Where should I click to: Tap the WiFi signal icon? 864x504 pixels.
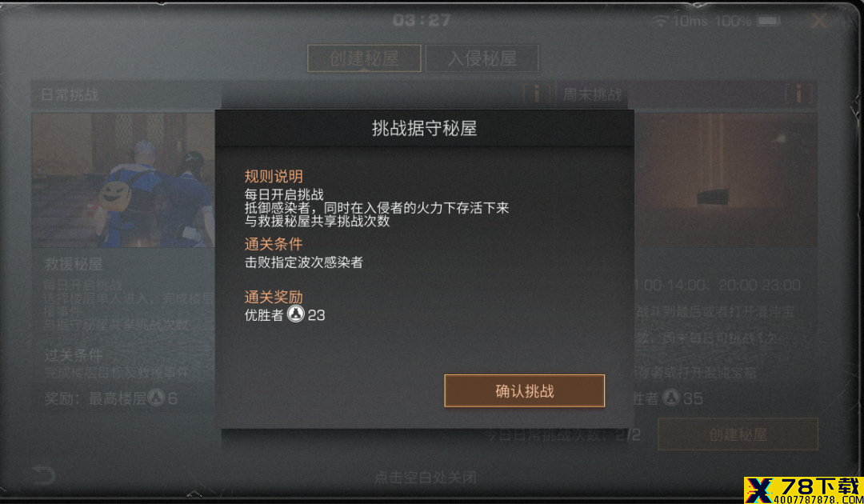[661, 21]
